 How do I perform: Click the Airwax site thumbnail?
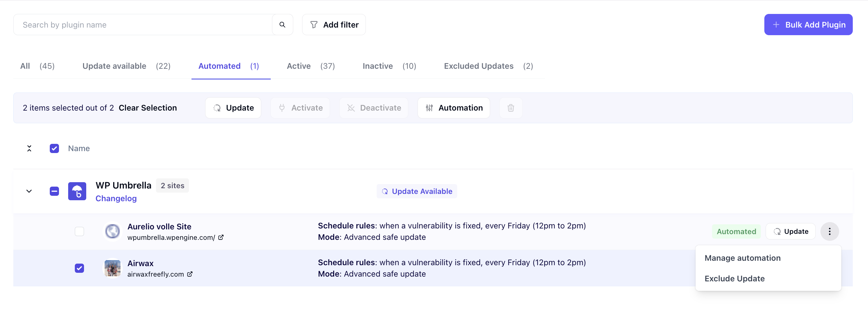point(113,268)
